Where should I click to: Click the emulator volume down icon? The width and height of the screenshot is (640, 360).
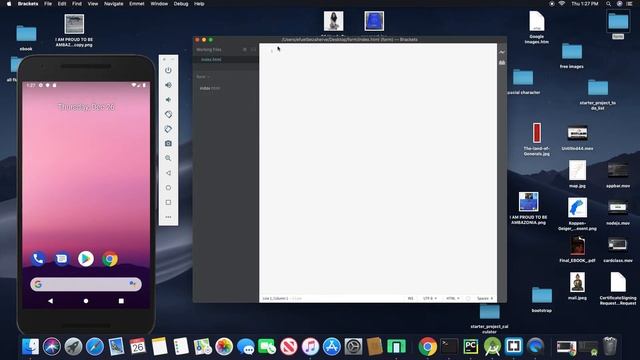(168, 100)
